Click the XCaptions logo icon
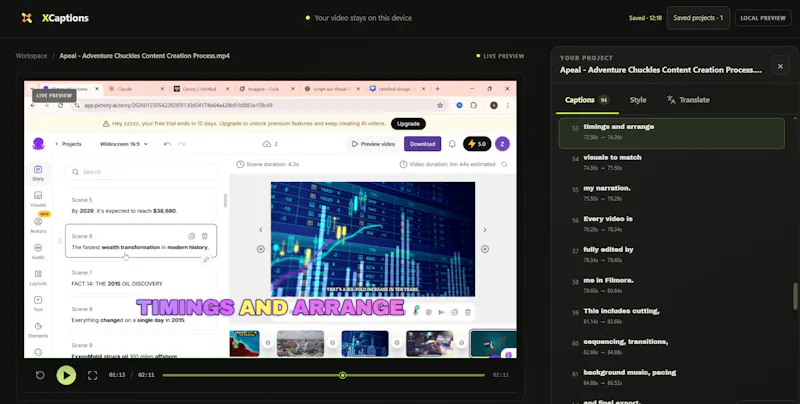Image resolution: width=800 pixels, height=404 pixels. pos(27,18)
